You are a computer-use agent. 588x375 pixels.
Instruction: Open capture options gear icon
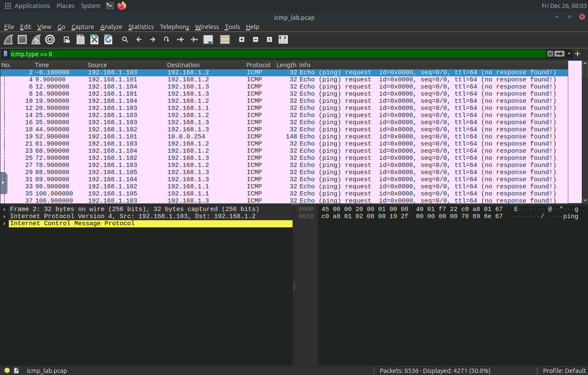pos(50,39)
